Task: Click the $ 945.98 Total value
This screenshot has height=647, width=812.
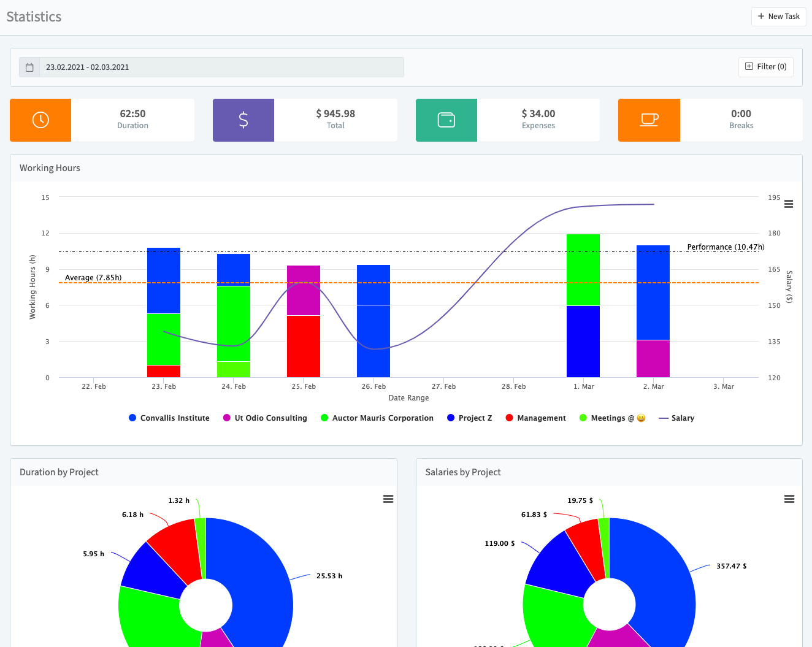Action: [335, 113]
